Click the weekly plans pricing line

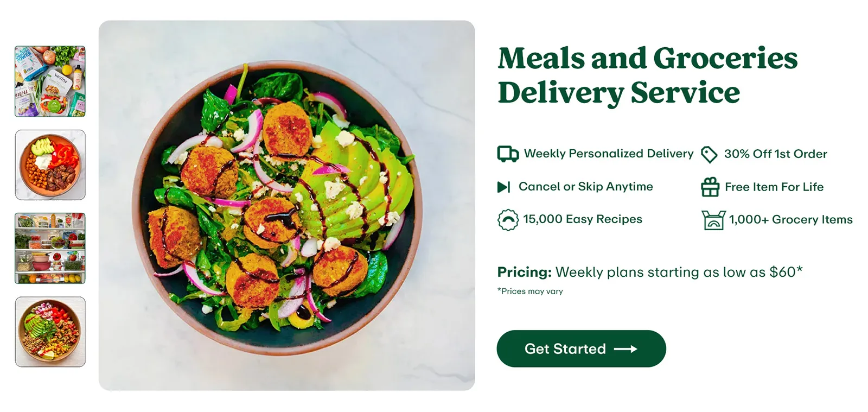[650, 272]
